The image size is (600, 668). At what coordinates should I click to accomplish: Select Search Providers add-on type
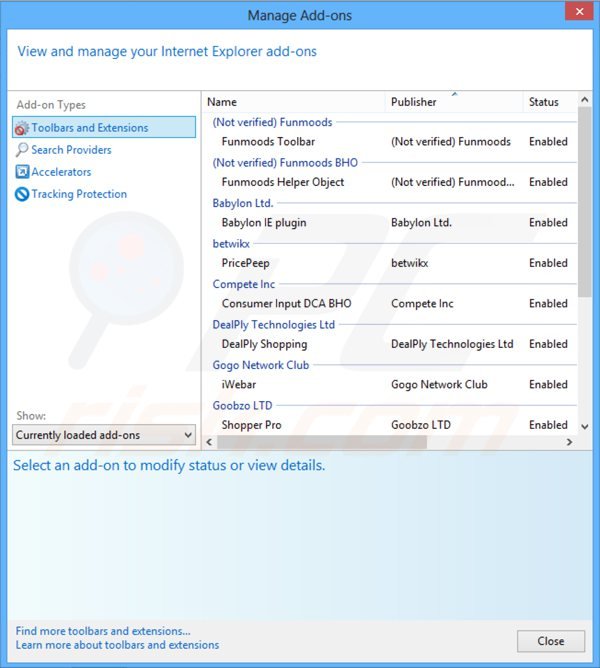(x=71, y=150)
